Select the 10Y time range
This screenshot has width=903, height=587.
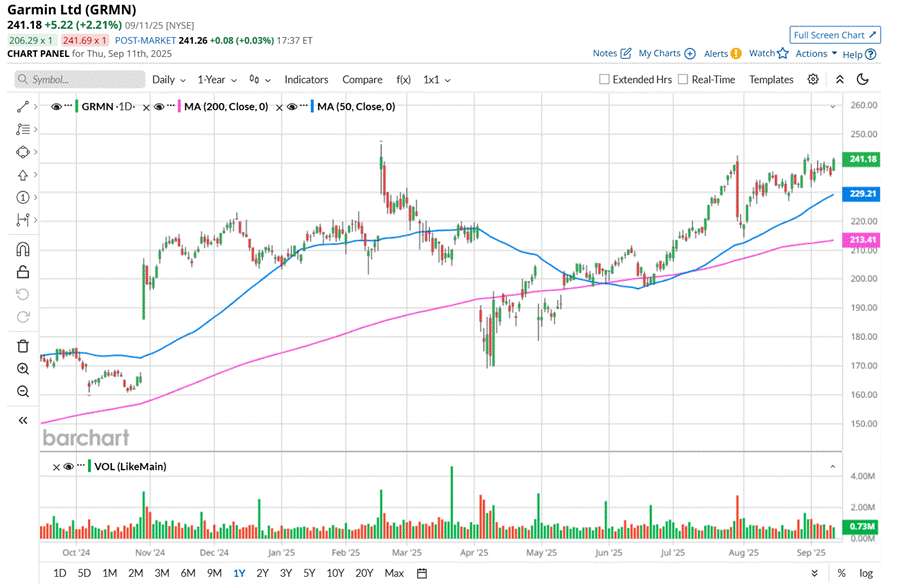pos(335,574)
